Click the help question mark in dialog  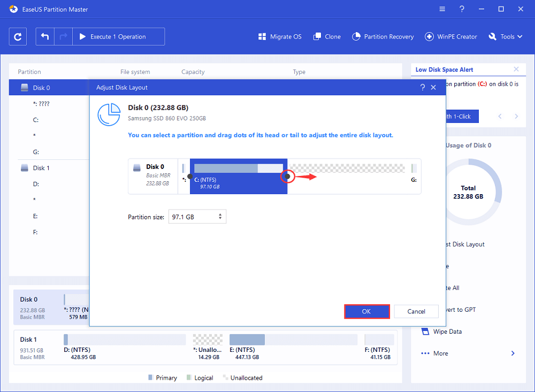pyautogui.click(x=423, y=87)
